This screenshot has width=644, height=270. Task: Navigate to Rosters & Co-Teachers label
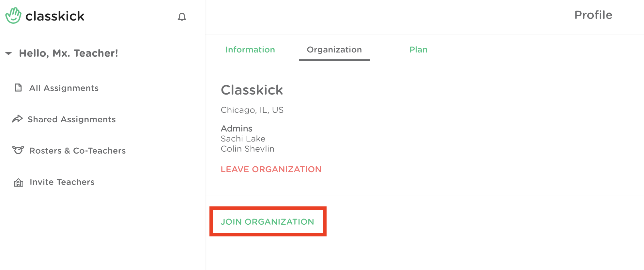click(x=78, y=151)
